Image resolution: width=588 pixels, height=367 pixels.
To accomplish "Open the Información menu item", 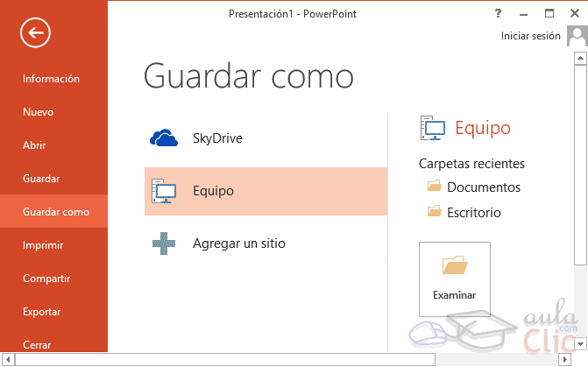I will pos(51,79).
